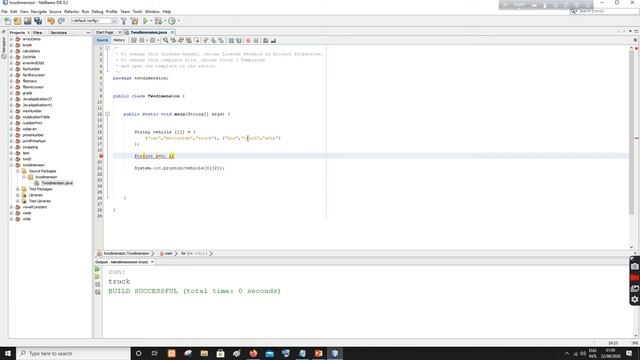This screenshot has height=360, width=640.
Task: Collapse the comment fold on line 1
Action: pyautogui.click(x=108, y=48)
